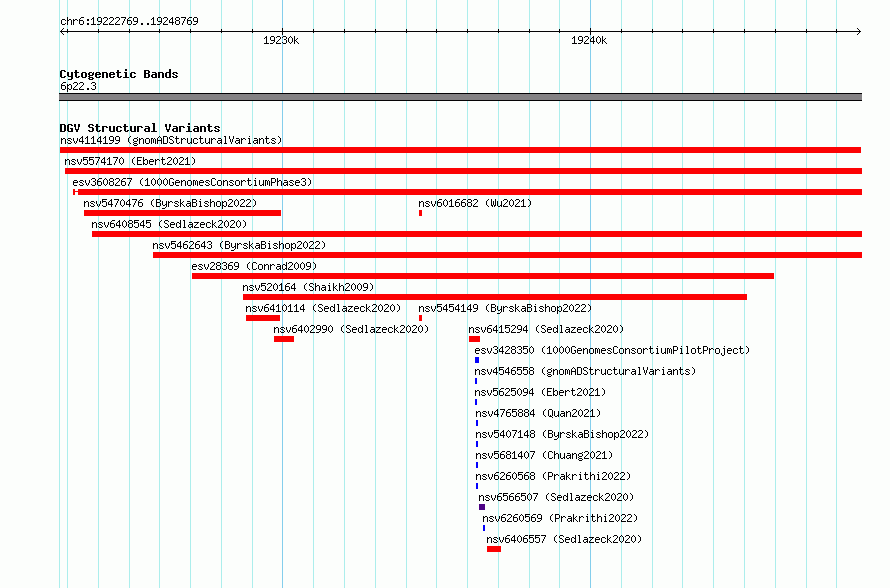
Task: Click the red bar under nsv6410114
Action: [263, 318]
